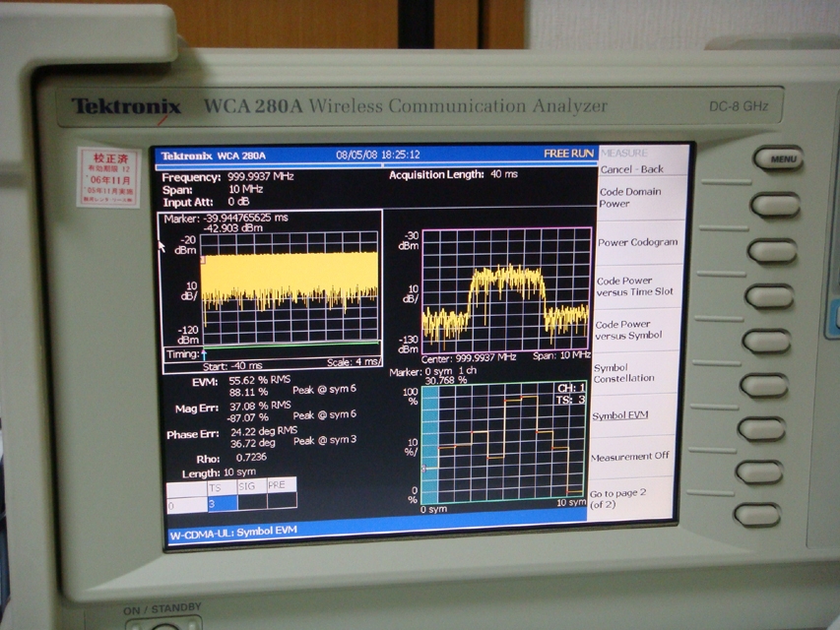Click the TS: 3 label in the EVM plot

pos(570,400)
